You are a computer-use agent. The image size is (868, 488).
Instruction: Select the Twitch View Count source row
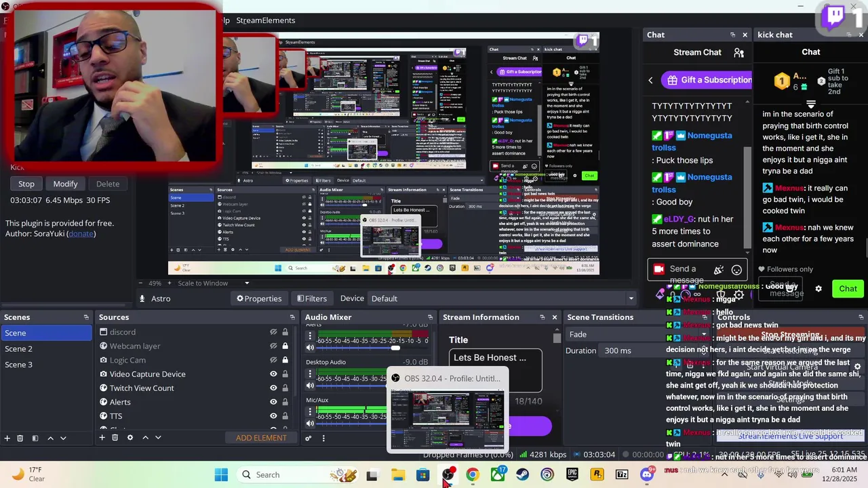coord(195,388)
